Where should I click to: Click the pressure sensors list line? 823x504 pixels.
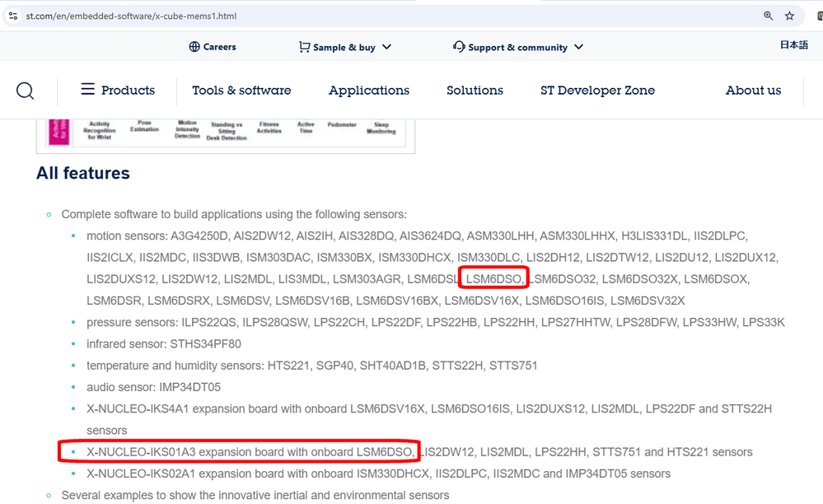coord(436,323)
